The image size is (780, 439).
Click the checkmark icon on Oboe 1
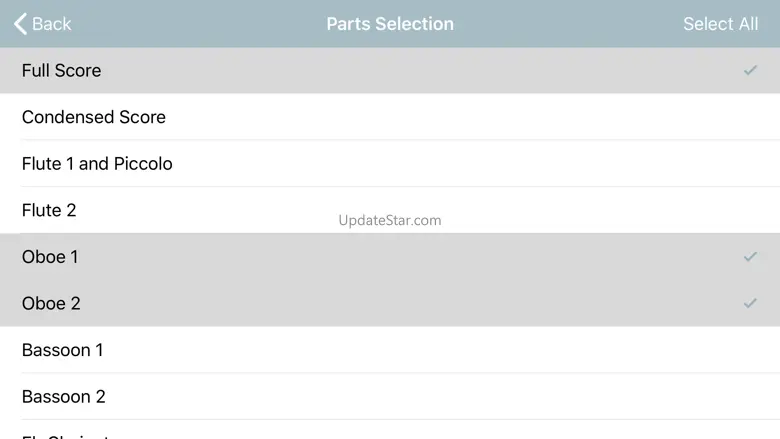[750, 257]
